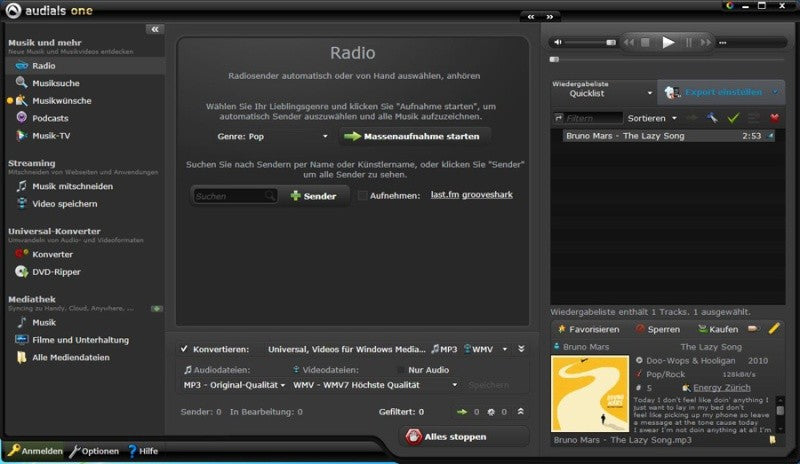Expand the status panel with the up chevron
Image resolution: width=800 pixels, height=464 pixels.
coord(520,411)
